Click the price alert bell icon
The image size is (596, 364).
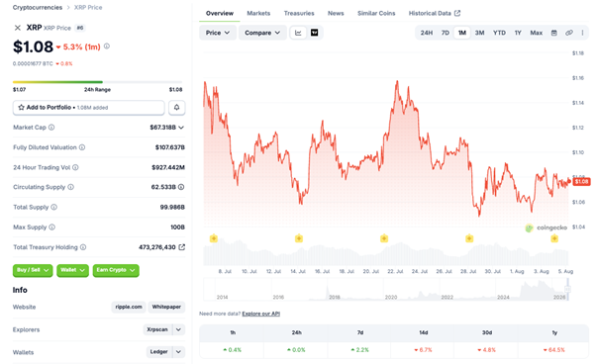[x=176, y=108]
